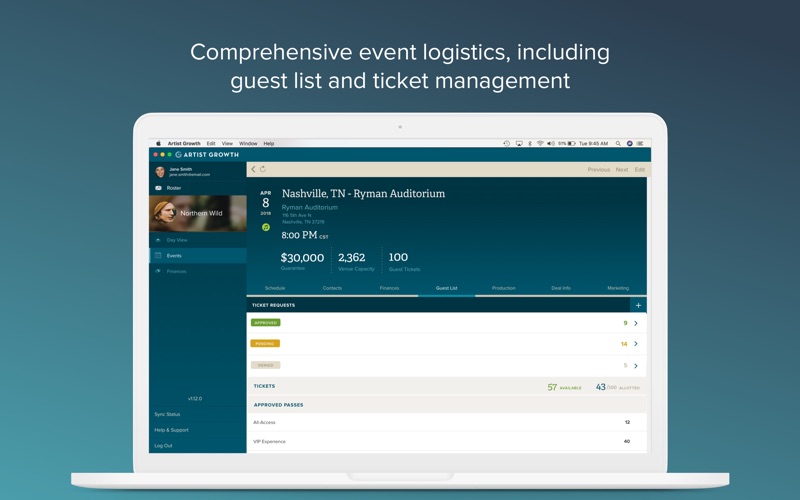Click the VIP Experience pass row
This screenshot has width=800, height=500.
[x=446, y=441]
